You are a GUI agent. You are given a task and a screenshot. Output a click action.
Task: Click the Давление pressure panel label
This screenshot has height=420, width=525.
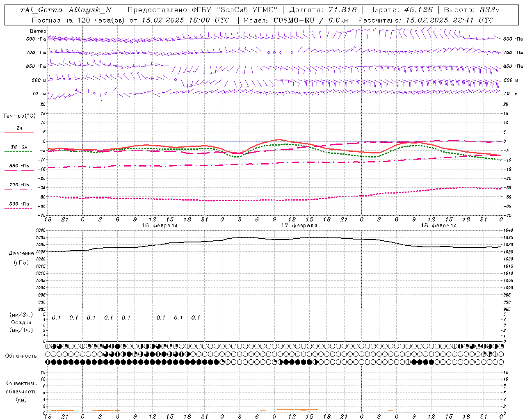coord(21,253)
